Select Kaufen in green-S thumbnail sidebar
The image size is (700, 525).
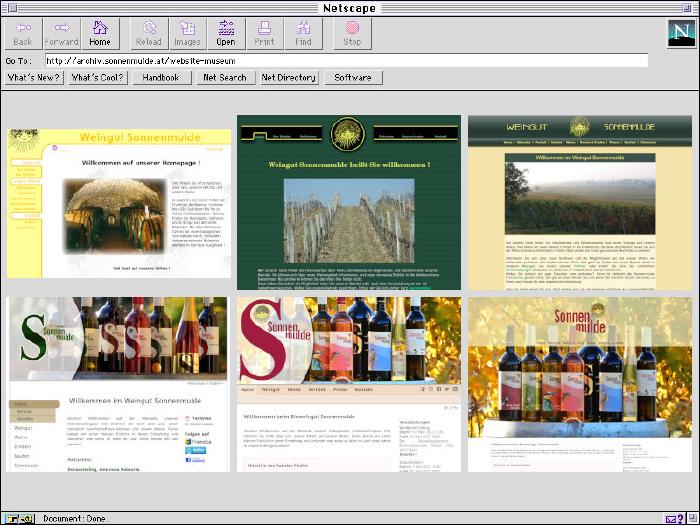point(21,456)
